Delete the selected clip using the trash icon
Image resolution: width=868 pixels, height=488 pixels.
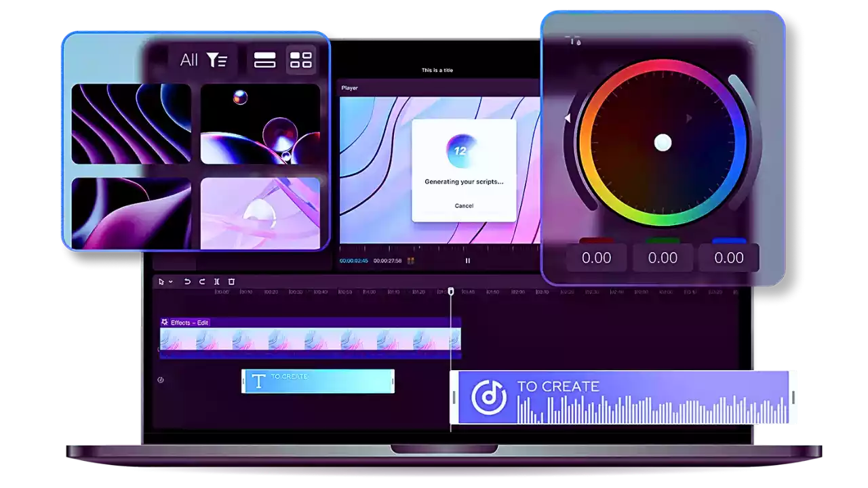[232, 281]
